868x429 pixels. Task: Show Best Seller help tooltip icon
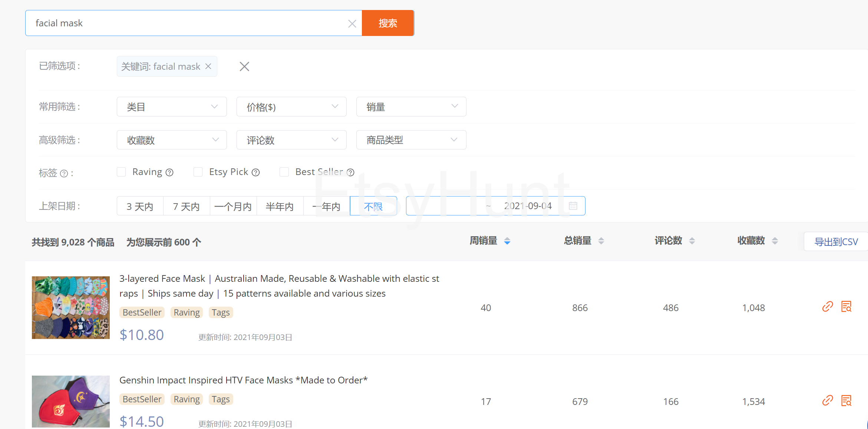[350, 172]
